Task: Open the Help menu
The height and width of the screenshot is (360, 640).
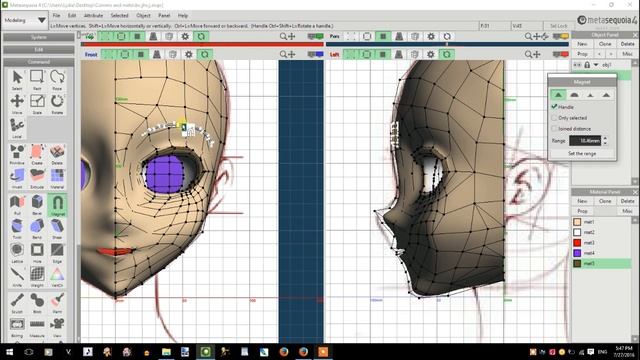Action: point(182,16)
